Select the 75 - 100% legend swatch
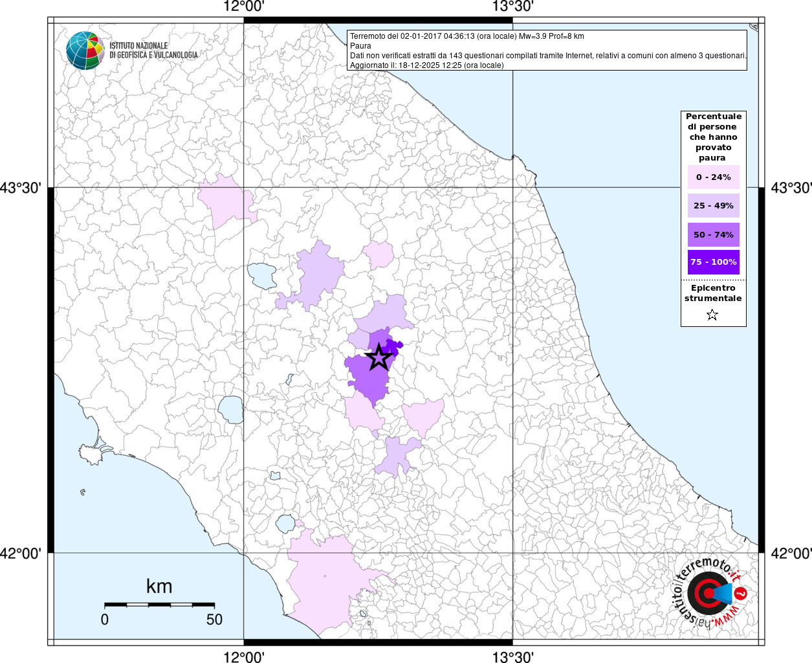 713,262
